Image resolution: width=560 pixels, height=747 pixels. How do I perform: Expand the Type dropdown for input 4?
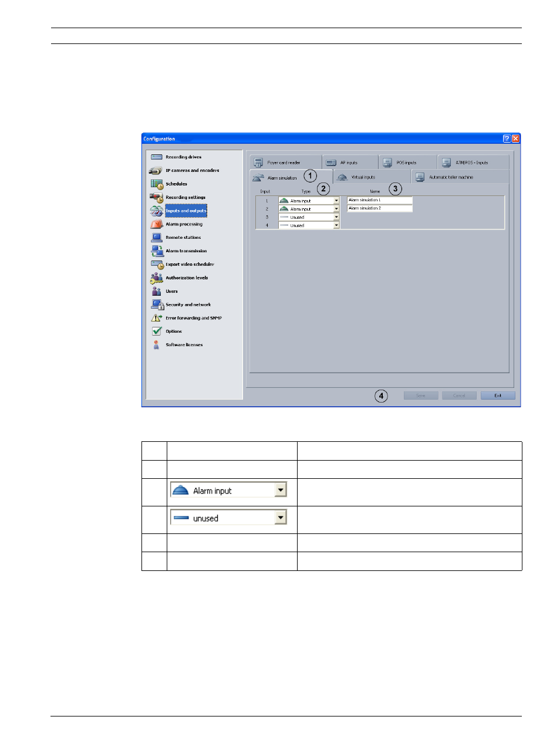pos(336,225)
